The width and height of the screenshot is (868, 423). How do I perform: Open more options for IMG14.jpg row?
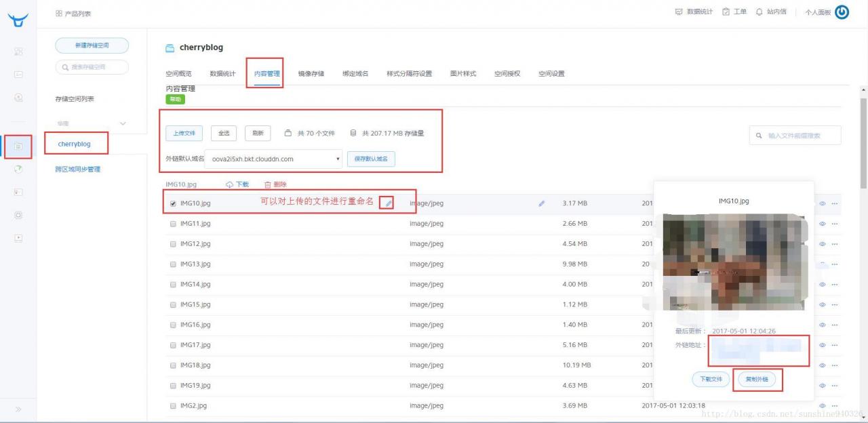point(835,284)
